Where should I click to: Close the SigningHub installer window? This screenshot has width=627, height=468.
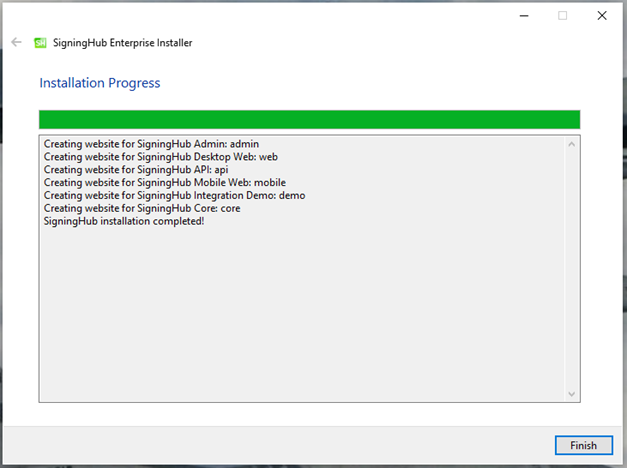(602, 16)
